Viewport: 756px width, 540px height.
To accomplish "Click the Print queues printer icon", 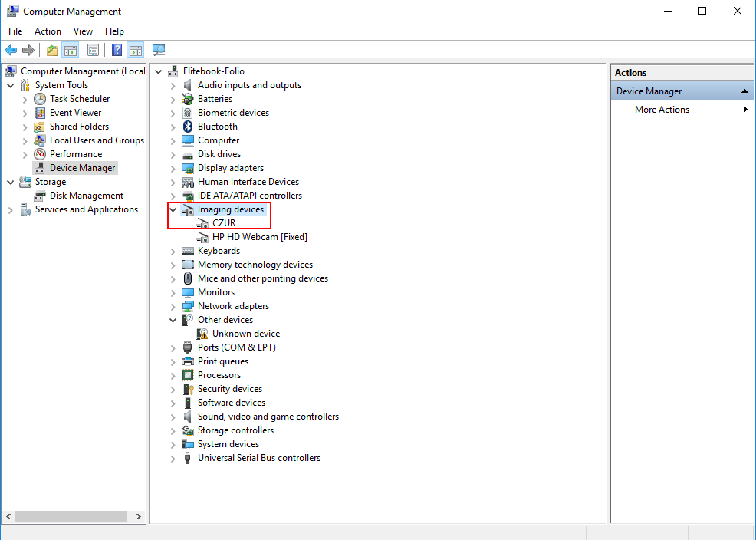I will [x=188, y=361].
